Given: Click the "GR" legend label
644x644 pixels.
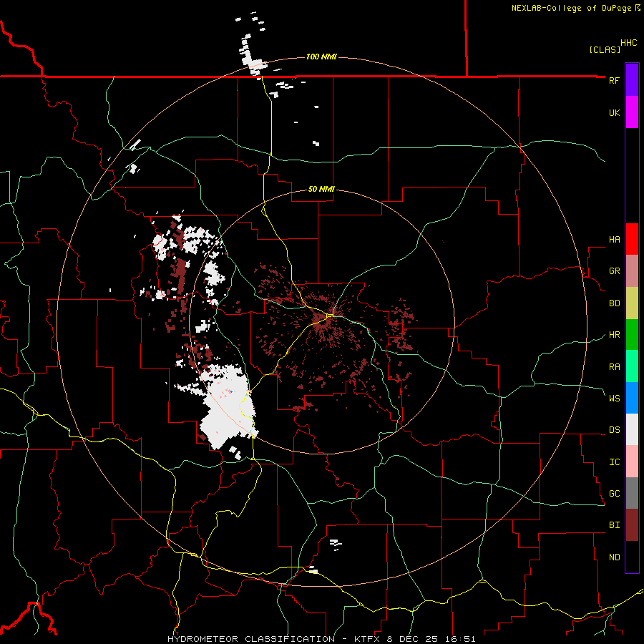Looking at the screenshot, I should point(614,271).
